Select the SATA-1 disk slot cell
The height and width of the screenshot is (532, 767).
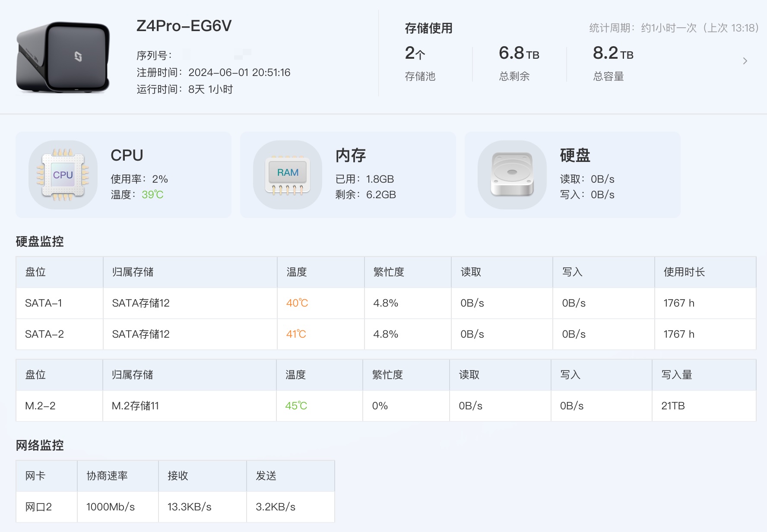(60, 303)
